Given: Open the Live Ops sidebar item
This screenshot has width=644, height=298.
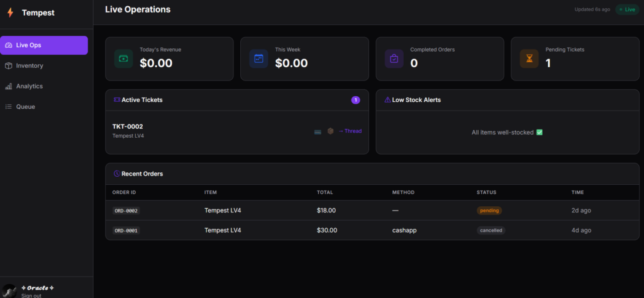Looking at the screenshot, I should click(44, 45).
